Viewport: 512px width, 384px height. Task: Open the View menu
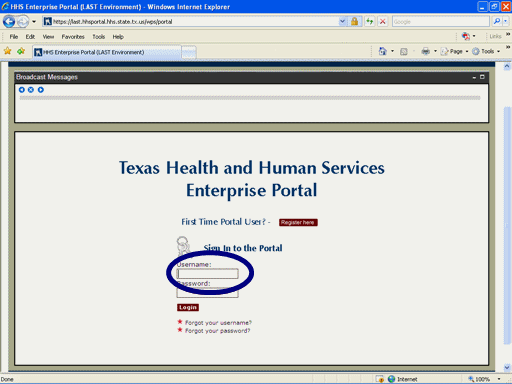click(x=48, y=37)
